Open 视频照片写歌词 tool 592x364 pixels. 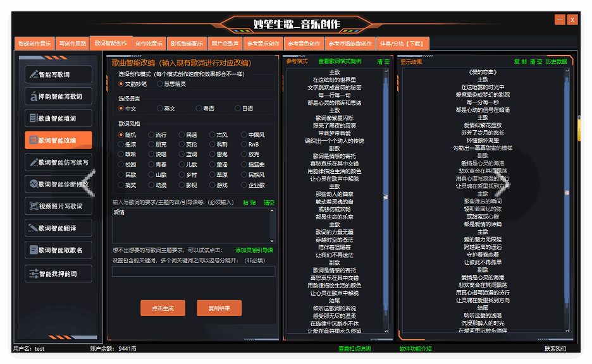[x=58, y=206]
